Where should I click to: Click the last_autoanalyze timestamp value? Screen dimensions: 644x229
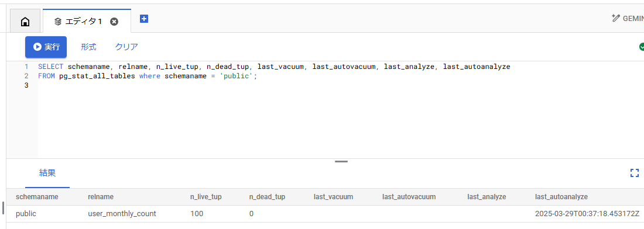[587, 214]
